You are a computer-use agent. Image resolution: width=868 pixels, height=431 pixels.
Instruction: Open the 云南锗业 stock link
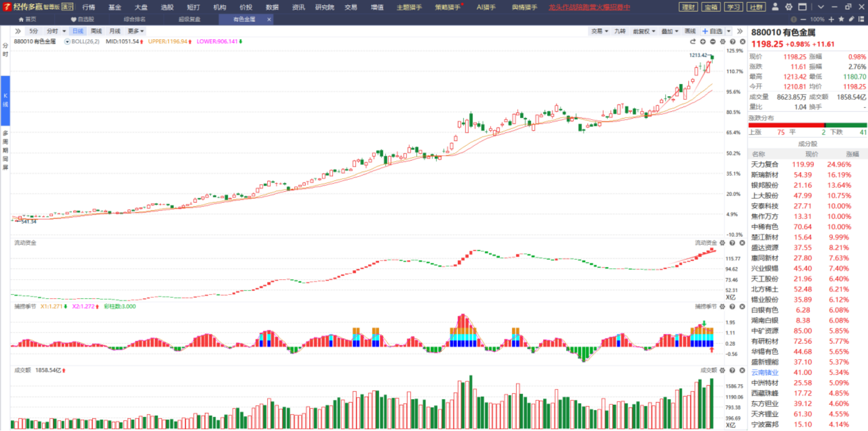[x=765, y=373]
